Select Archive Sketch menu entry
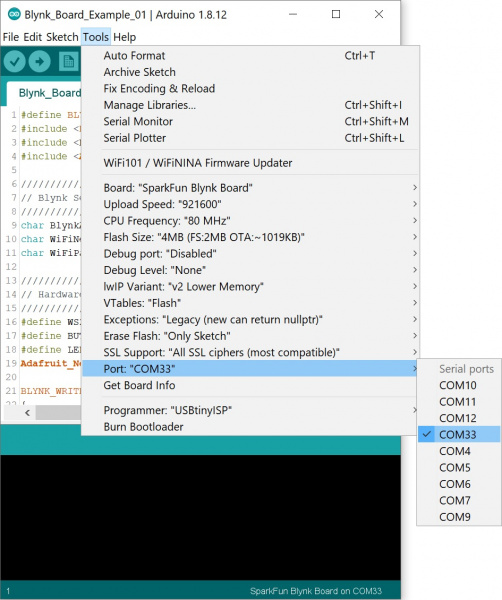This screenshot has height=600, width=502. [251, 72]
